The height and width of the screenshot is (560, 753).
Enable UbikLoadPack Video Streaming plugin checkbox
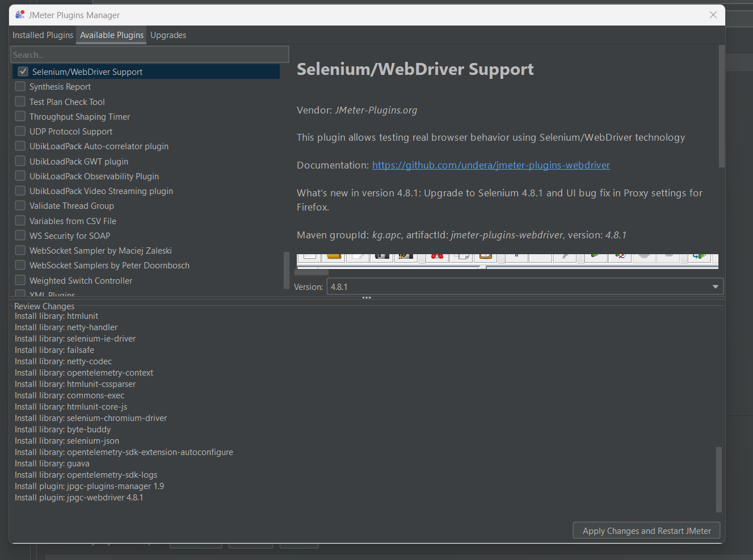20,191
